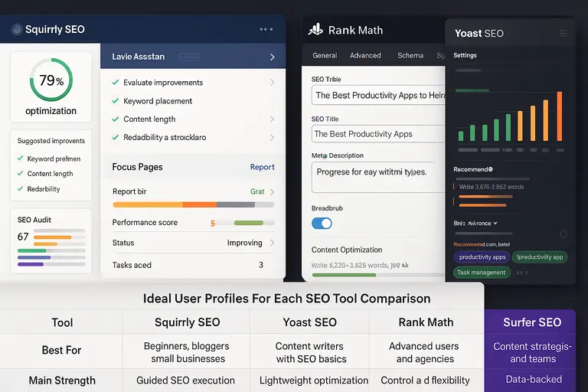Screen dimensions: 588x392
Task: Open the Settings tab in Yoast SEO
Action: (x=465, y=55)
